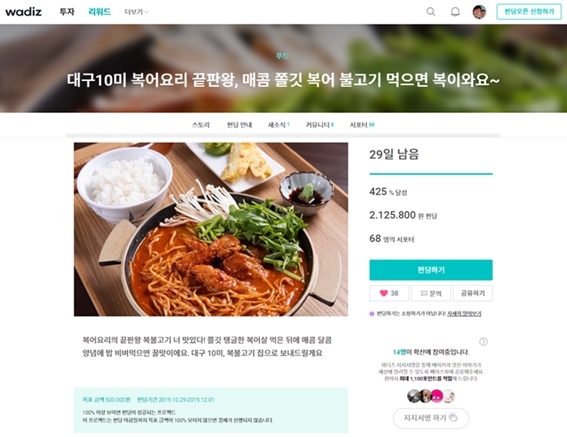Viewport: 567px width, 437px height.
Task: Like the project with the heart icon
Action: pyautogui.click(x=389, y=293)
